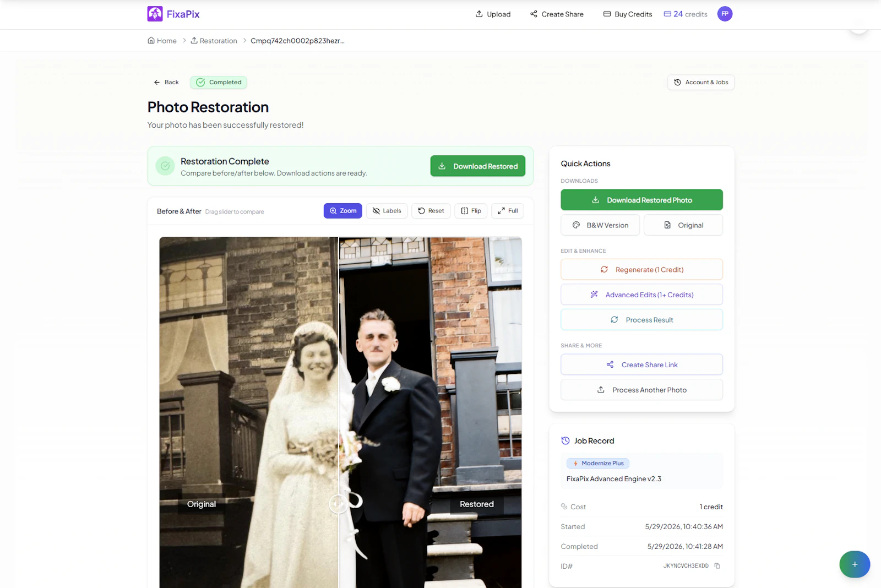This screenshot has width=881, height=588.
Task: Toggle Zoom mode on the comparison
Action: click(342, 211)
